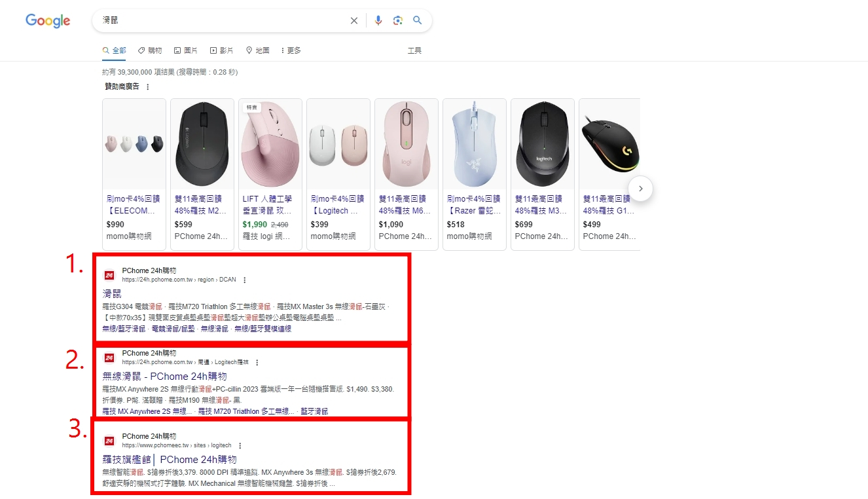This screenshot has width=868, height=499.
Task: Open the pink LIFT vertical mouse image
Action: 270,144
